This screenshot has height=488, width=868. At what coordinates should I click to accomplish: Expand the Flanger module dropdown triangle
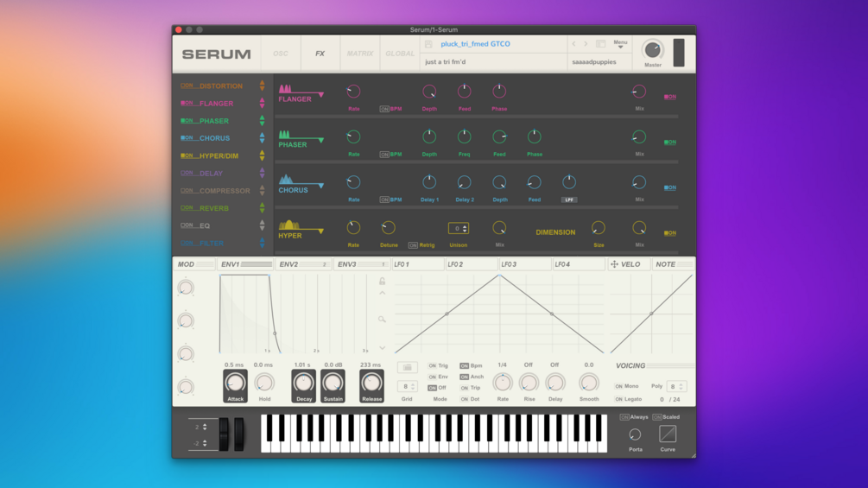320,95
